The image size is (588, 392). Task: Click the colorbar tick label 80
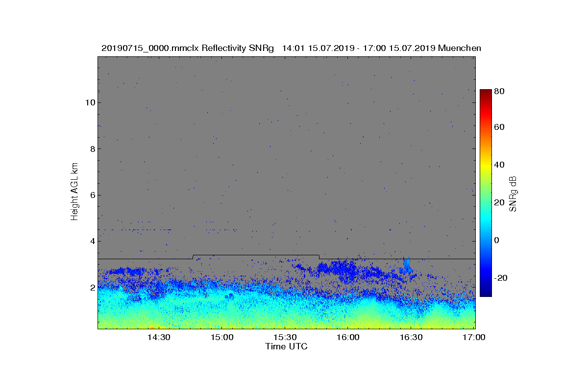(500, 91)
